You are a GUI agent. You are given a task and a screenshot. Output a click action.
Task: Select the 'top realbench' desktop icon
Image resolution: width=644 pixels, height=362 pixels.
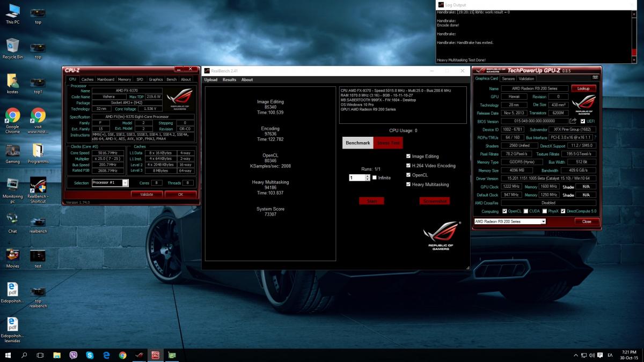click(x=38, y=298)
